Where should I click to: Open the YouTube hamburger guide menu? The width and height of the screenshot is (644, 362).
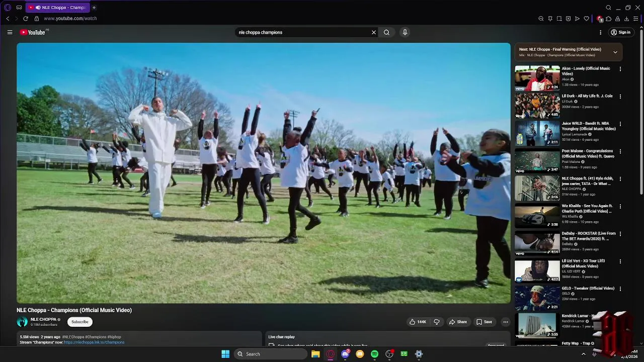tap(10, 32)
